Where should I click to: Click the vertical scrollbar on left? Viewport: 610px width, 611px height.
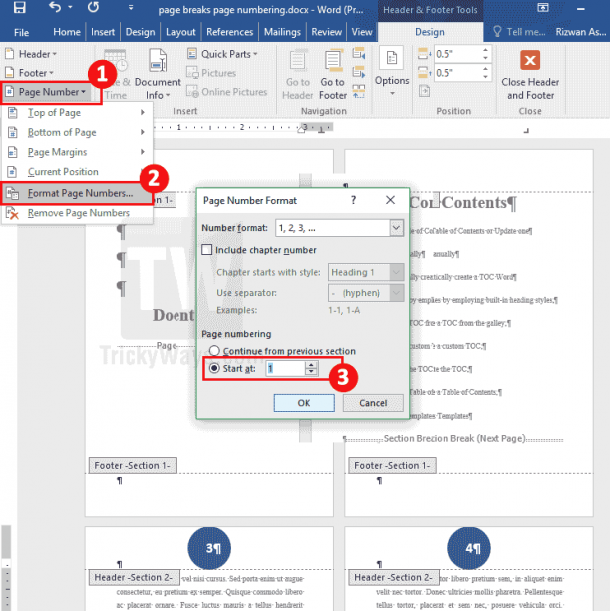click(6, 542)
